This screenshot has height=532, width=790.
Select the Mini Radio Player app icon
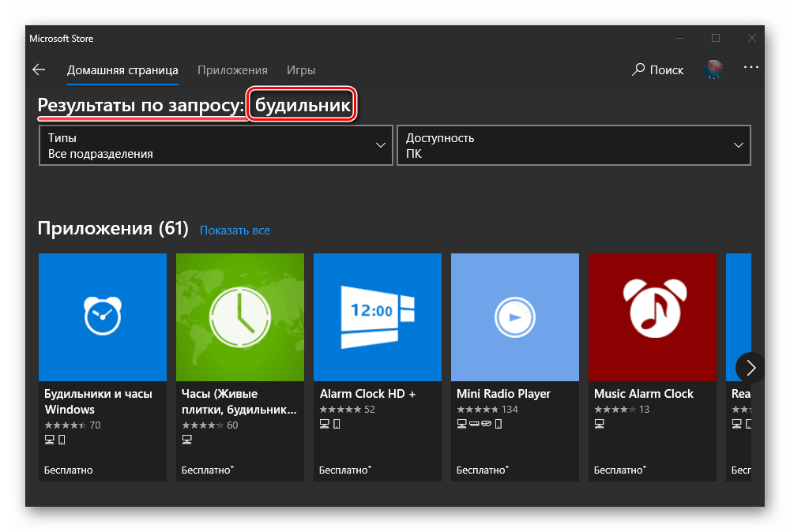click(515, 317)
